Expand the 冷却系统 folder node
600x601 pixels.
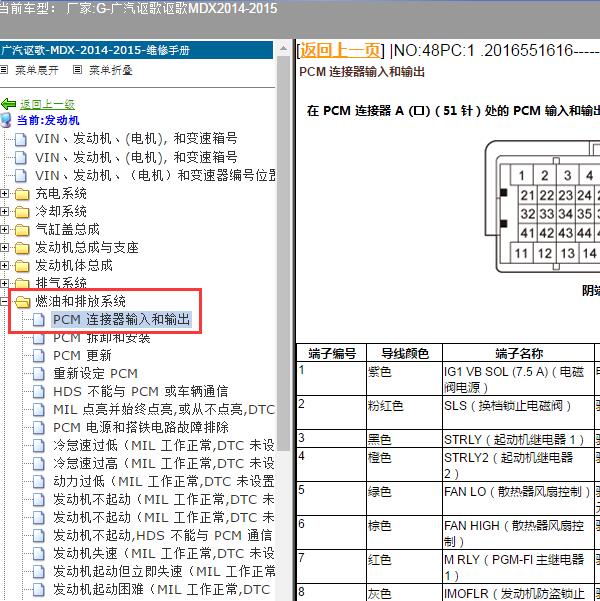(x=4, y=212)
